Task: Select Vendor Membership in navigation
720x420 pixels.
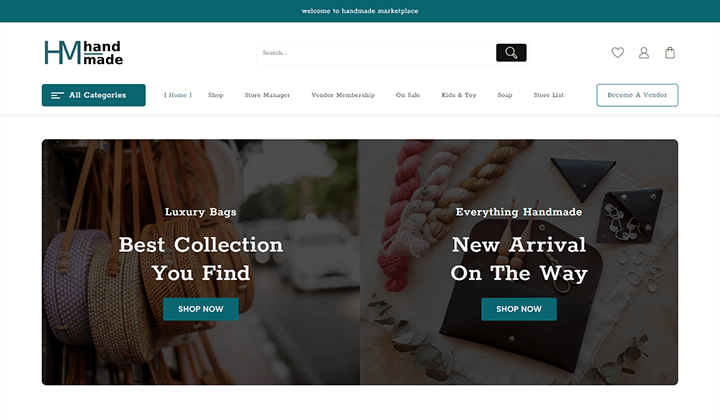Action: 343,95
